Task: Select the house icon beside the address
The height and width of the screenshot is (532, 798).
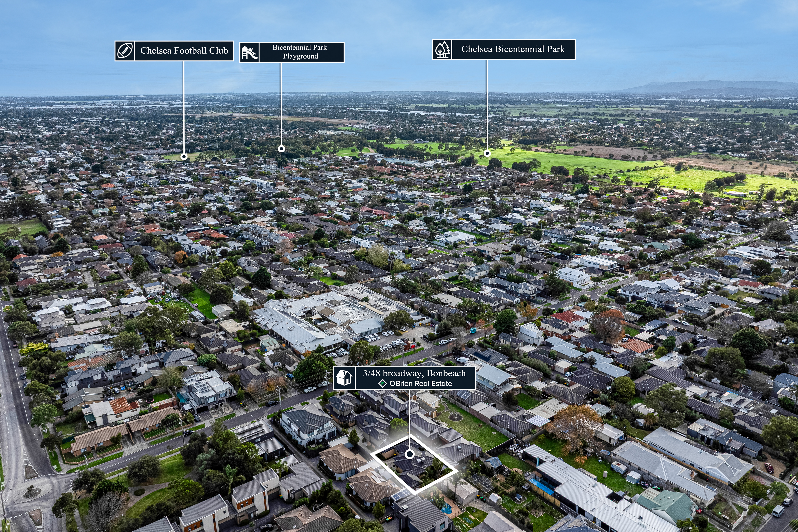Action: tap(344, 378)
